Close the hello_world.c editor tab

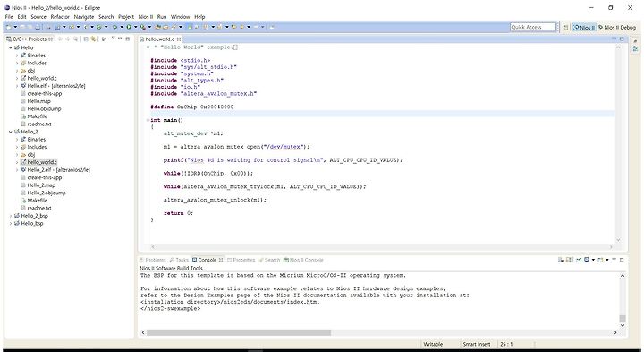pos(179,39)
